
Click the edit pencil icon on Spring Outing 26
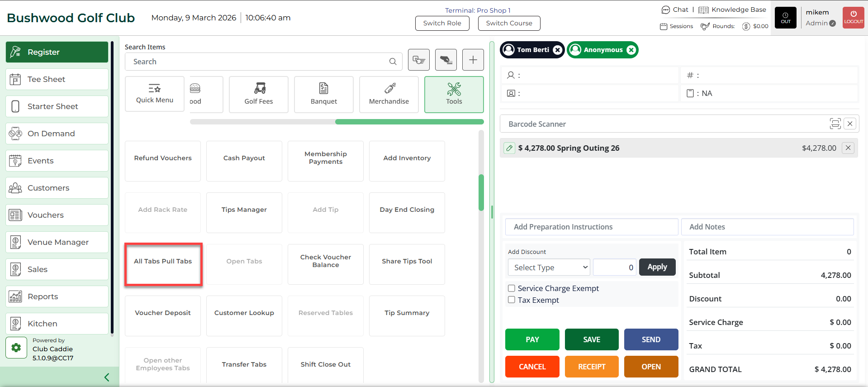509,148
